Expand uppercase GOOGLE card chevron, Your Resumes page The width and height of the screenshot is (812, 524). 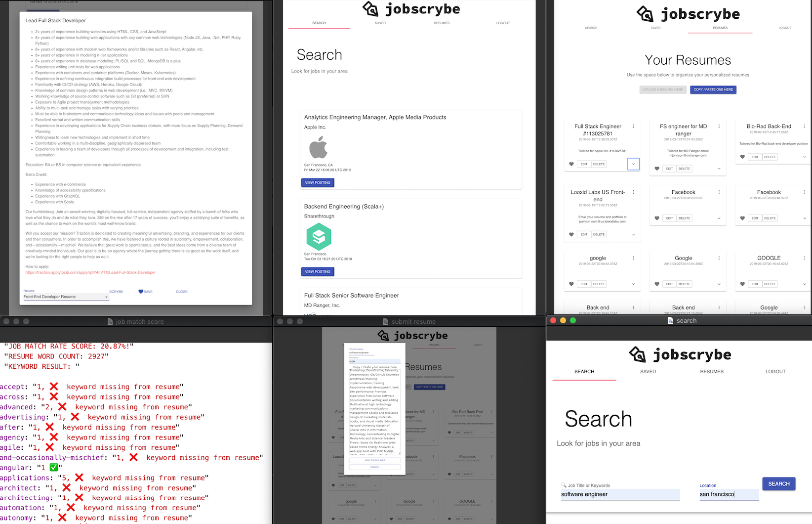[x=805, y=284]
